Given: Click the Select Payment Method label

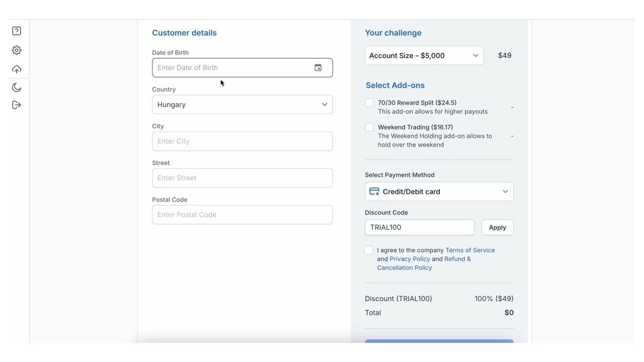Looking at the screenshot, I should [399, 175].
